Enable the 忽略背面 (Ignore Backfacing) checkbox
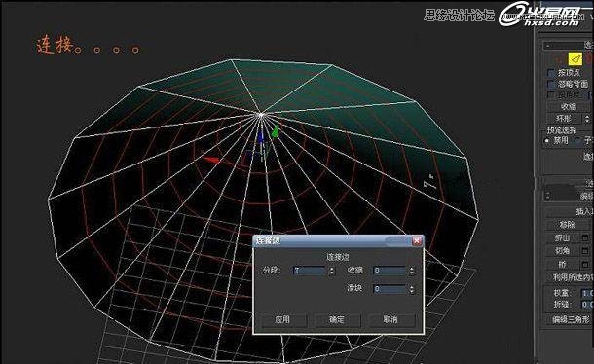 point(551,84)
